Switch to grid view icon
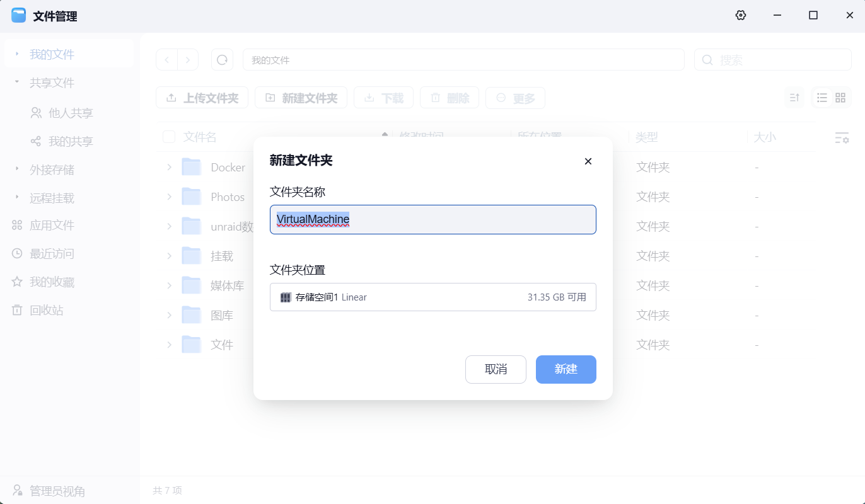Screen dimensions: 865x504 840,98
